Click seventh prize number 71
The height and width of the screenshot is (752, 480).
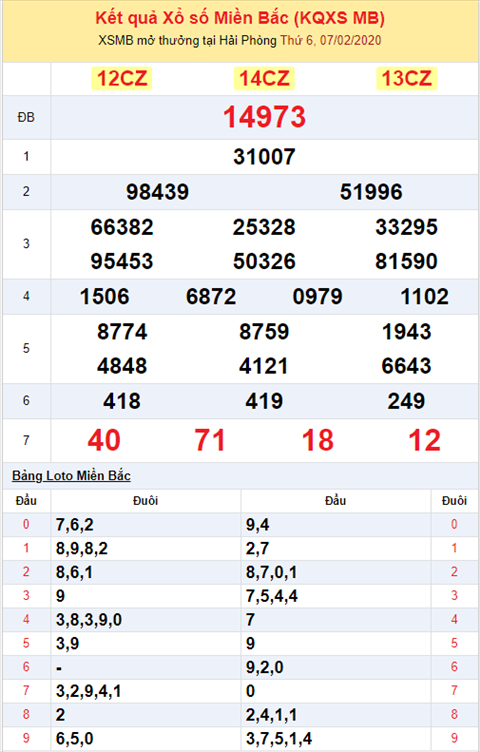point(210,440)
